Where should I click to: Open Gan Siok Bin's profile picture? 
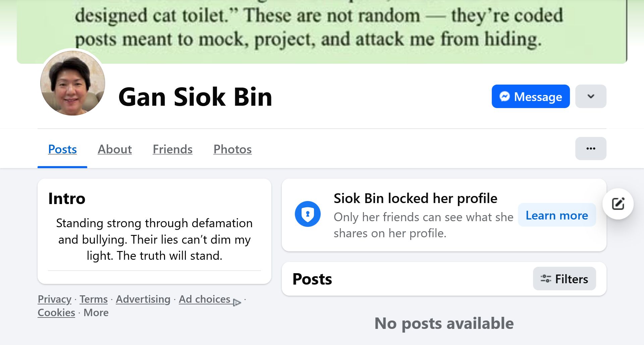pos(73,83)
